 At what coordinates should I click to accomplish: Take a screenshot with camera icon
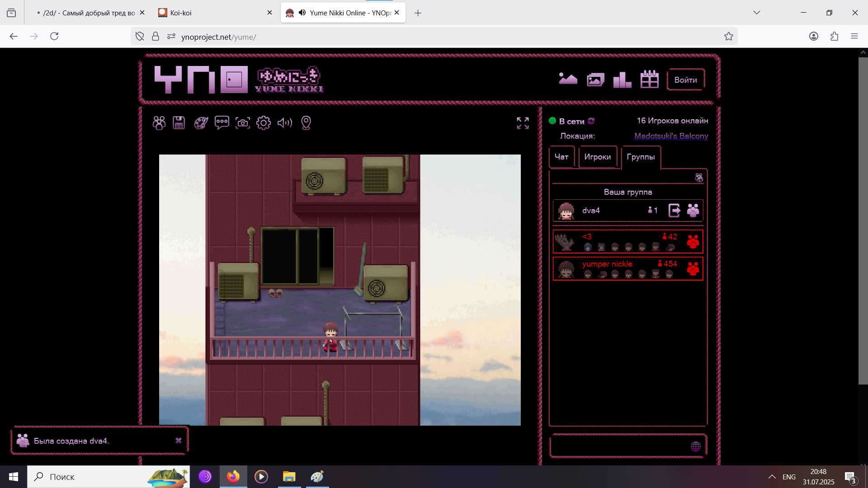[x=243, y=123]
